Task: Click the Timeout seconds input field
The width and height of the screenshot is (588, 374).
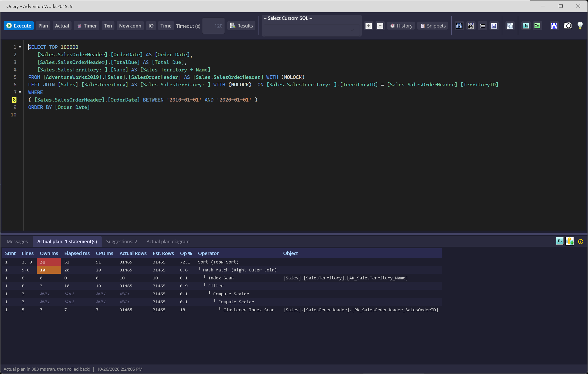Action: pyautogui.click(x=213, y=26)
